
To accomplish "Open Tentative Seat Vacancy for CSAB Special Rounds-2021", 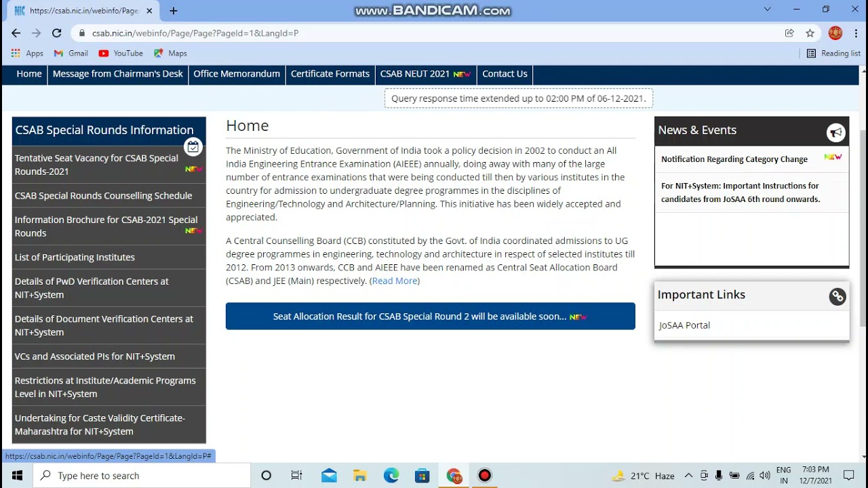I will pos(108,165).
